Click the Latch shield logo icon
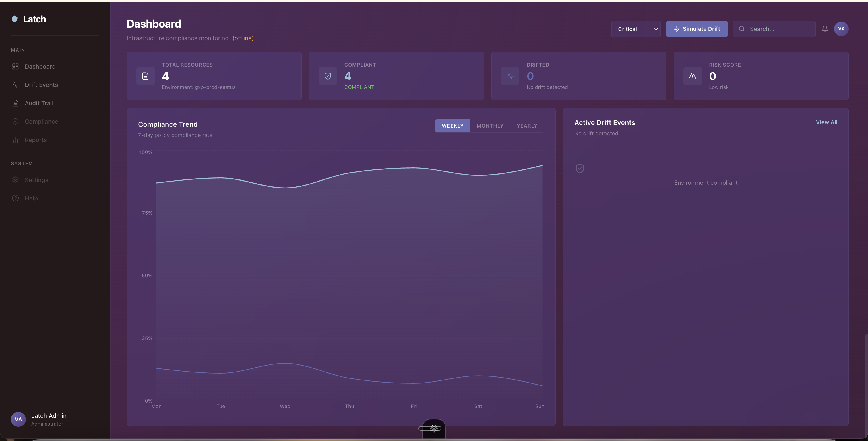Screen dimensions: 868x441 tap(14, 19)
